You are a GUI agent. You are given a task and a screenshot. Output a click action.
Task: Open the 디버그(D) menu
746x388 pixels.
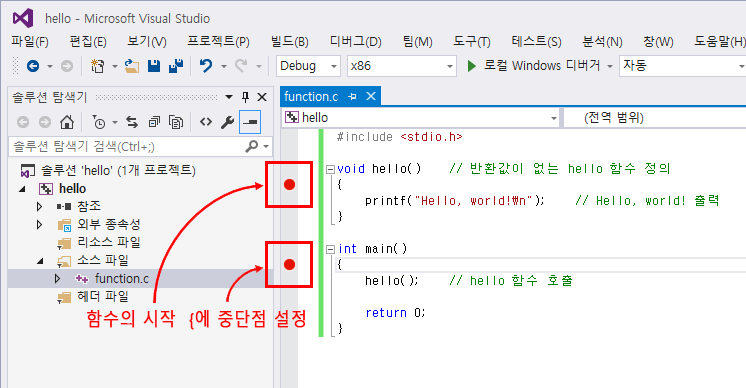[x=355, y=42]
